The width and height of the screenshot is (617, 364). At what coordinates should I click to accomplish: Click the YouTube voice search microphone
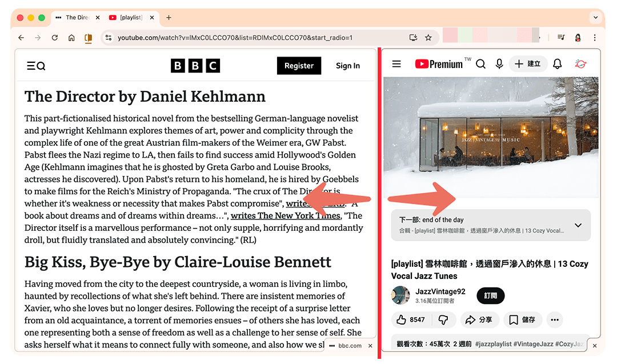pos(499,64)
